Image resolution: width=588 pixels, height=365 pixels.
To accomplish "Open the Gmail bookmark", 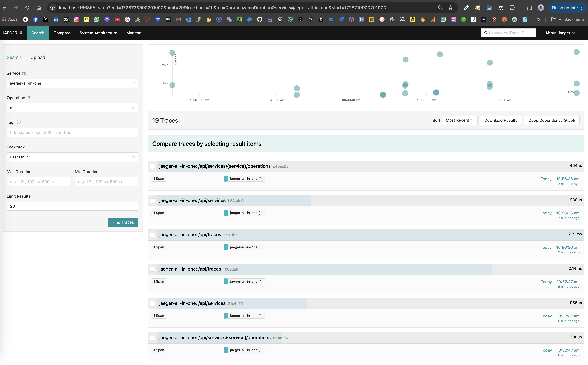I will click(x=178, y=19).
